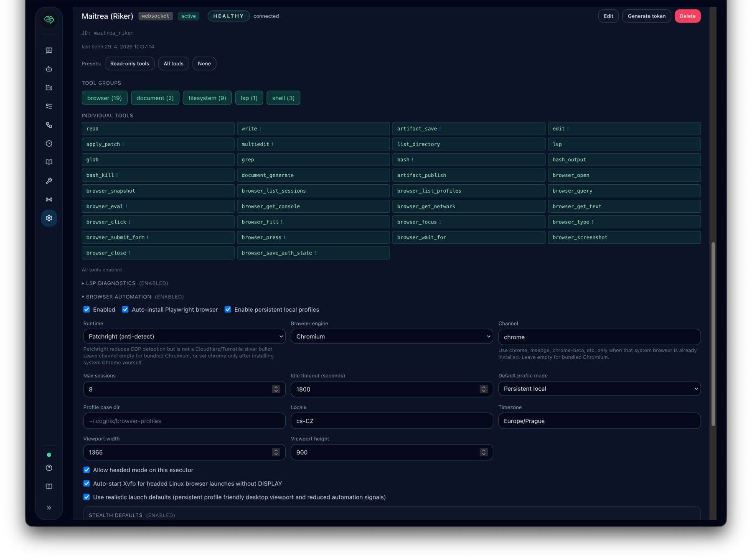
Task: Toggle the document_generate tool
Action: coord(313,175)
